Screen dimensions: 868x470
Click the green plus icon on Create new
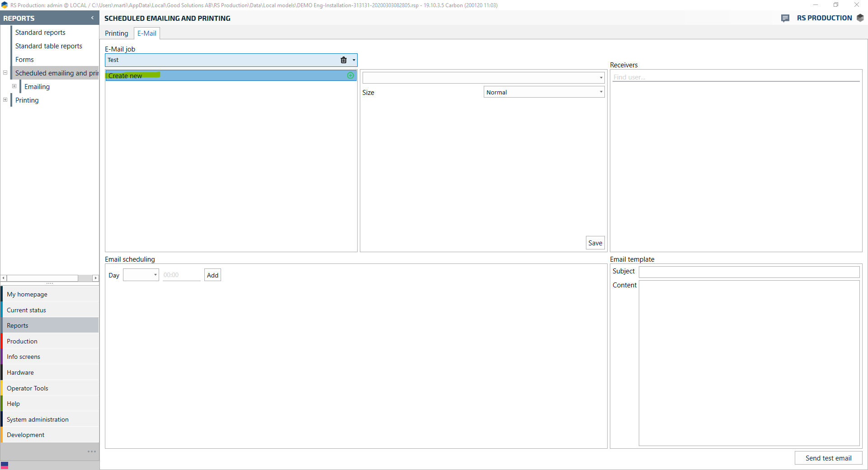tap(350, 75)
